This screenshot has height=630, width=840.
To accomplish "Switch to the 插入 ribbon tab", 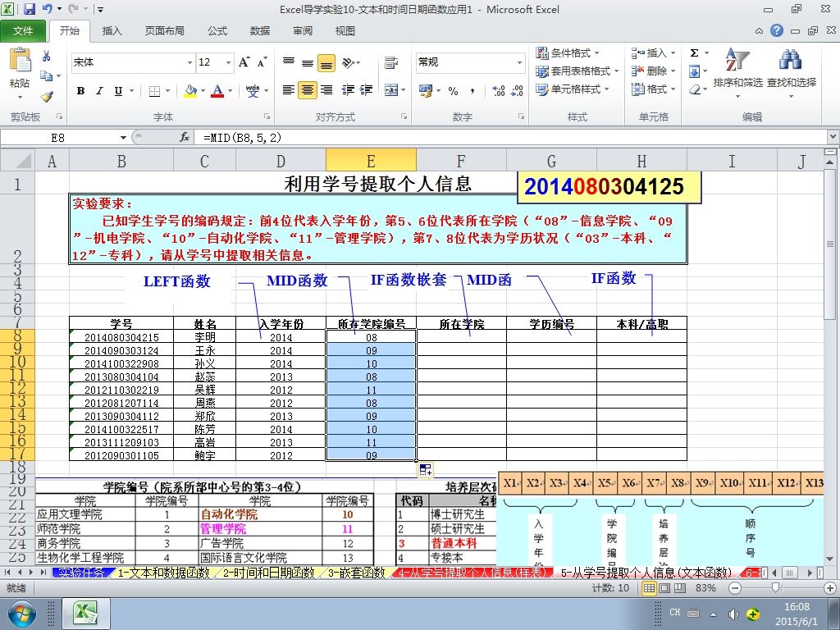I will (x=112, y=30).
